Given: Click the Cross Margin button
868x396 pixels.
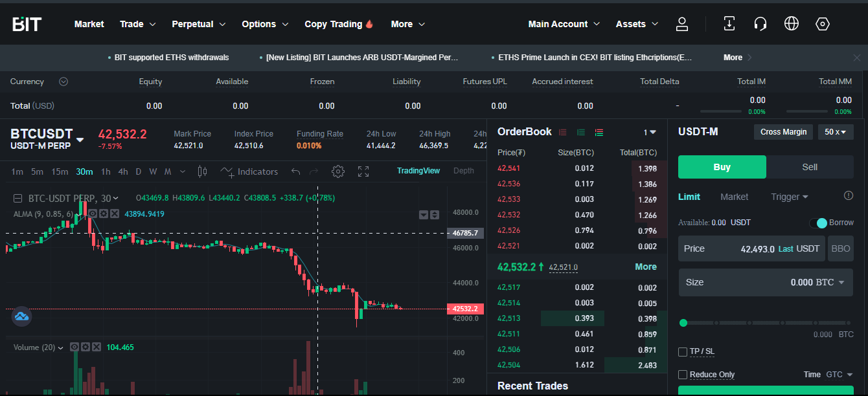Looking at the screenshot, I should (784, 132).
